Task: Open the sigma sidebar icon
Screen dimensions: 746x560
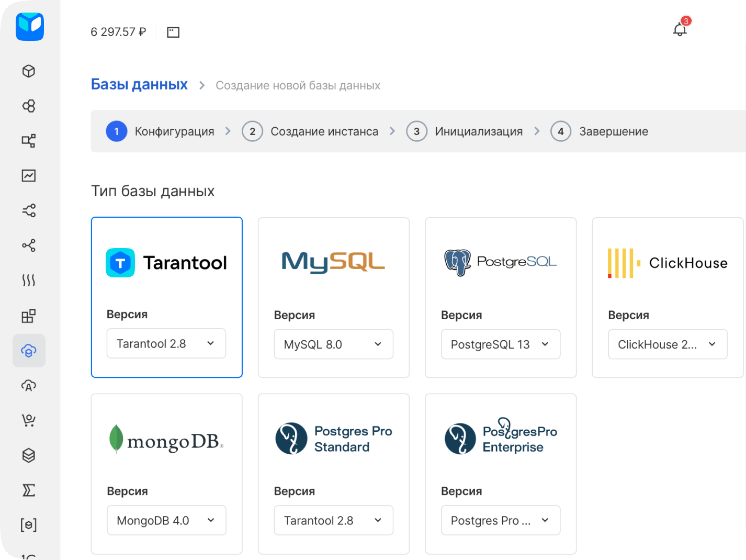Action: (29, 490)
